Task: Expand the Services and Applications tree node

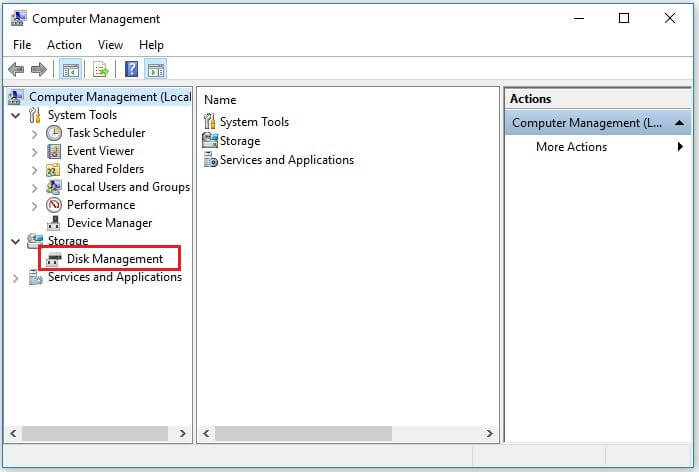Action: point(16,278)
